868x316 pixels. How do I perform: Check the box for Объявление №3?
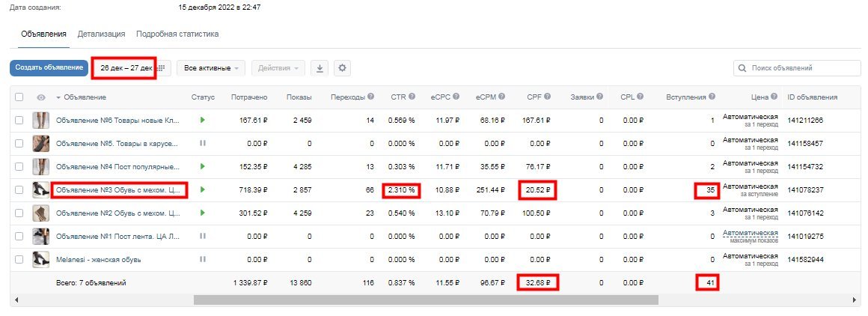click(19, 190)
